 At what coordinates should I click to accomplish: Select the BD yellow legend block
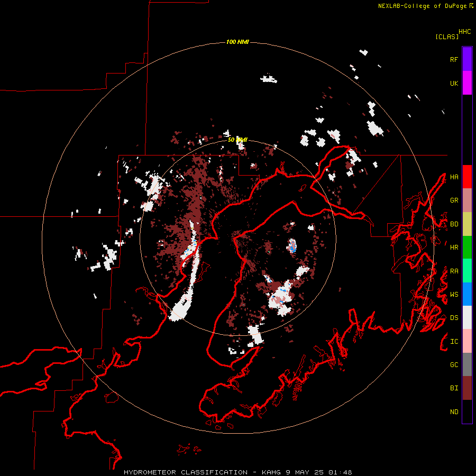[x=467, y=224]
